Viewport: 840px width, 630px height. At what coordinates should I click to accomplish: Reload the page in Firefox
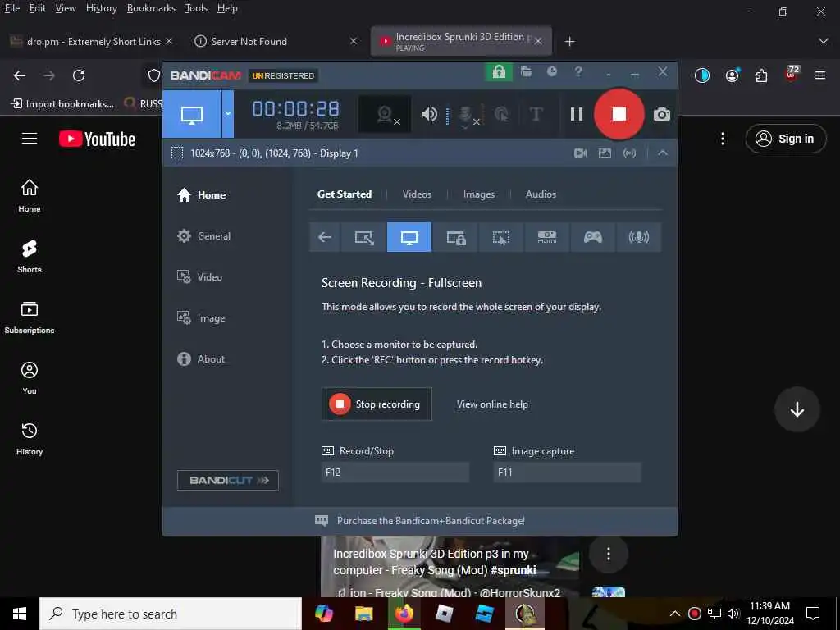tap(79, 75)
